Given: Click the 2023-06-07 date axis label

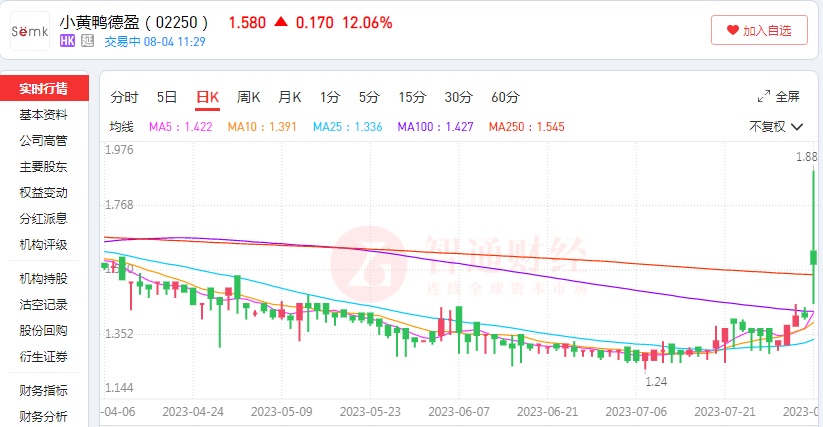Looking at the screenshot, I should coord(459,412).
